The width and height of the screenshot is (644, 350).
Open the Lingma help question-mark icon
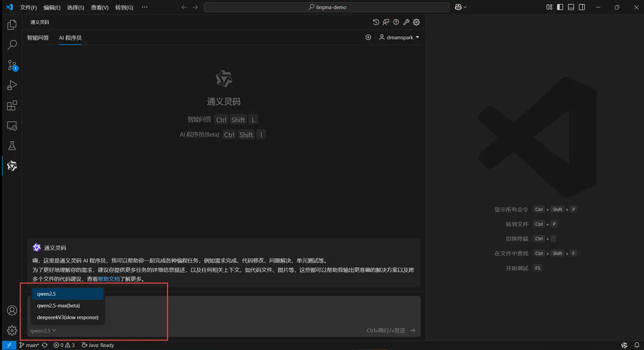(396, 22)
